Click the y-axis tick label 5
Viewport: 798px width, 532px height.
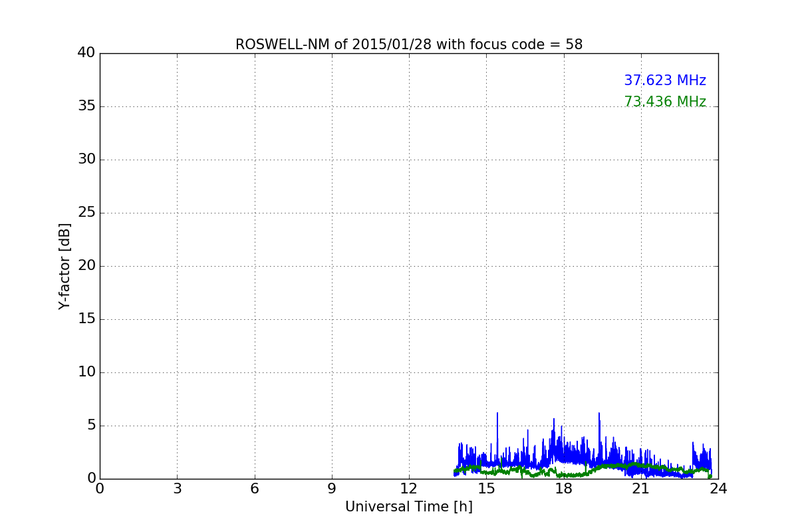[91, 425]
